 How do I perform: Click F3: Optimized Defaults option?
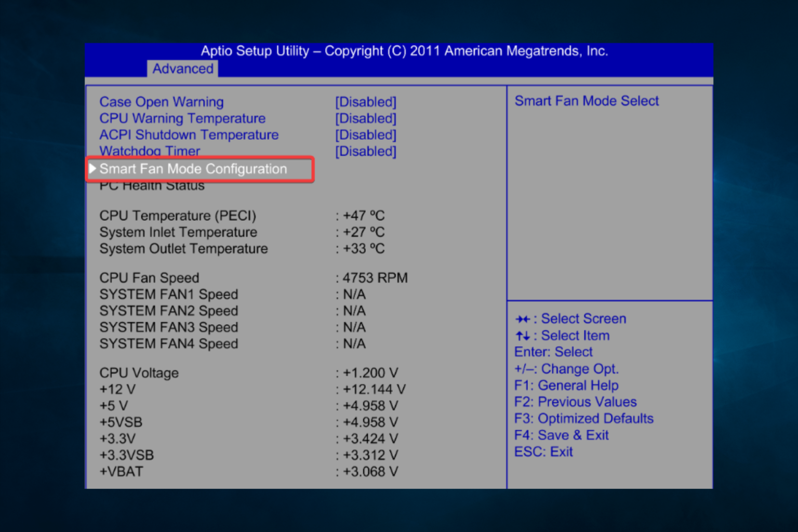click(x=583, y=418)
